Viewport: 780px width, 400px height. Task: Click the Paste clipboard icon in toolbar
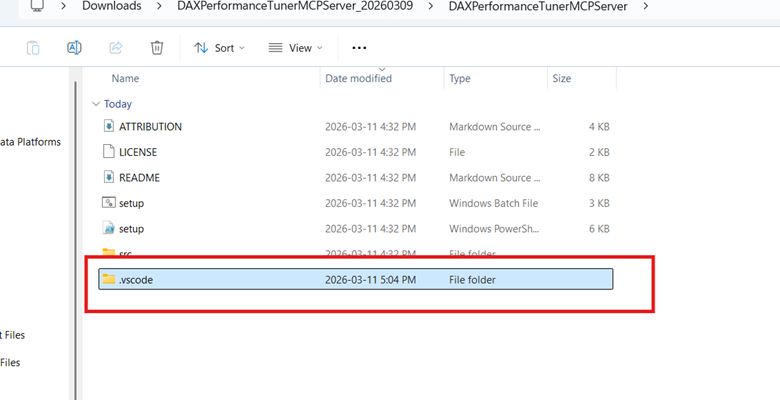point(33,47)
